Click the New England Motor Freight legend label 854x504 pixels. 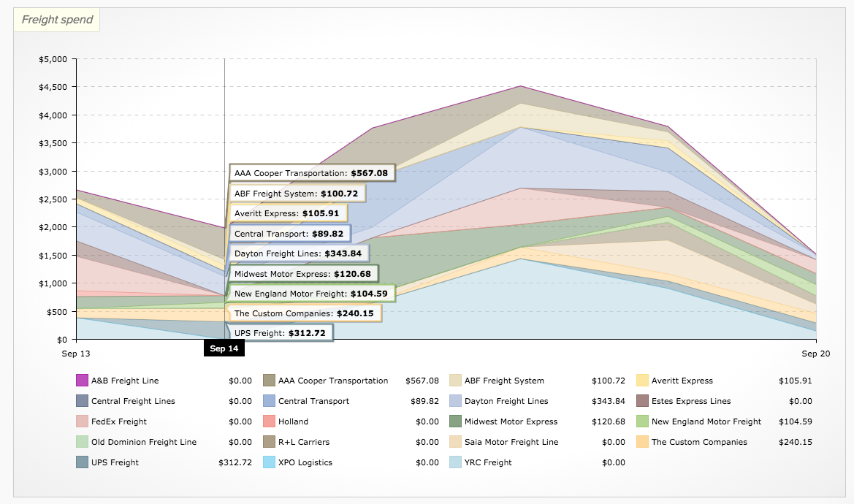(x=706, y=421)
